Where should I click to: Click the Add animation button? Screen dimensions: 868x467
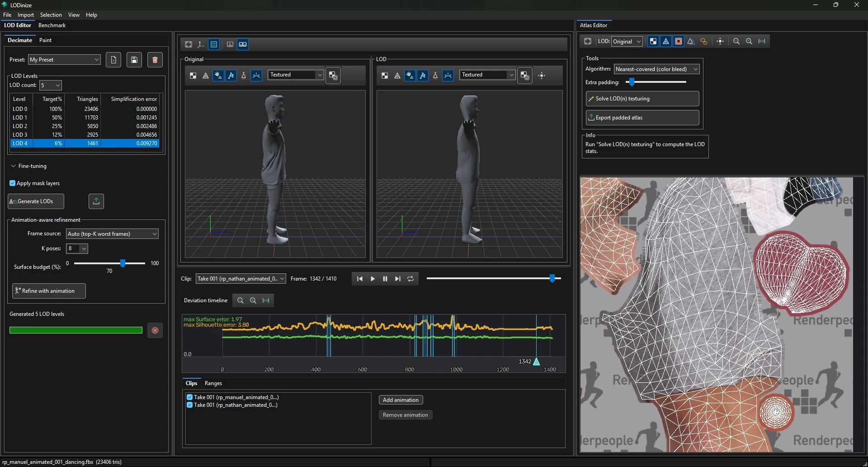(x=401, y=400)
